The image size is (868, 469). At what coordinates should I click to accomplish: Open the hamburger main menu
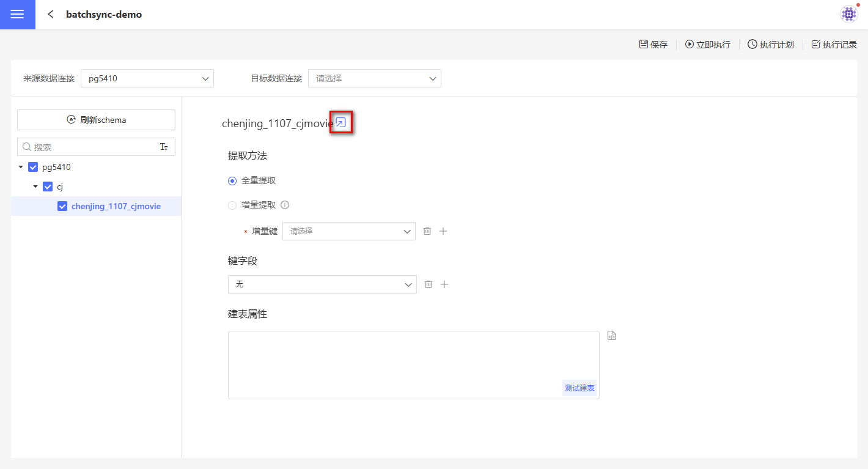tap(17, 15)
